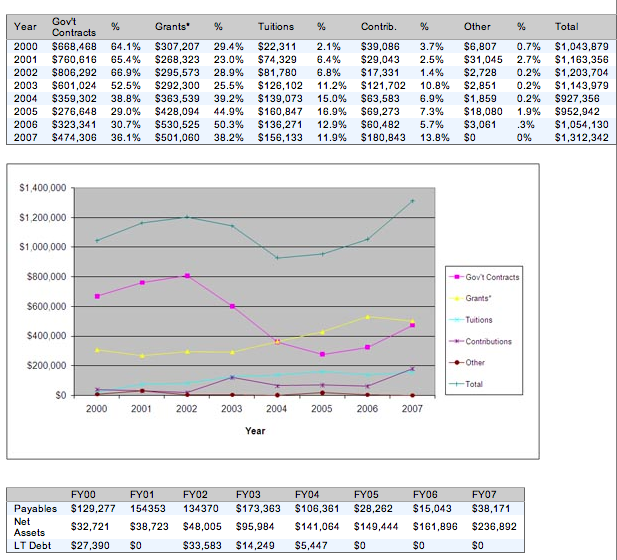This screenshot has height=560, width=617.
Task: Click the Total column header
Action: [566, 26]
